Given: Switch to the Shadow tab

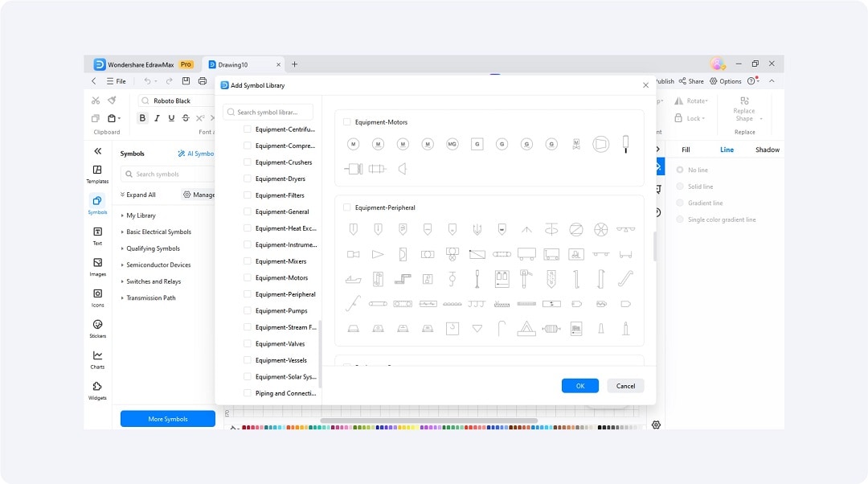Looking at the screenshot, I should click(x=768, y=150).
